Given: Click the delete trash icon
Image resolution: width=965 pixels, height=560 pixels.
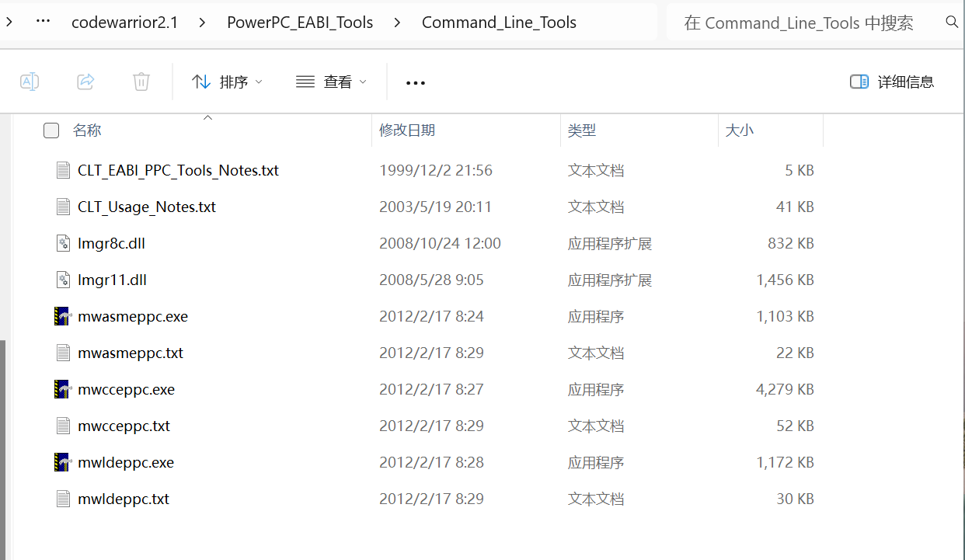Looking at the screenshot, I should 141,81.
